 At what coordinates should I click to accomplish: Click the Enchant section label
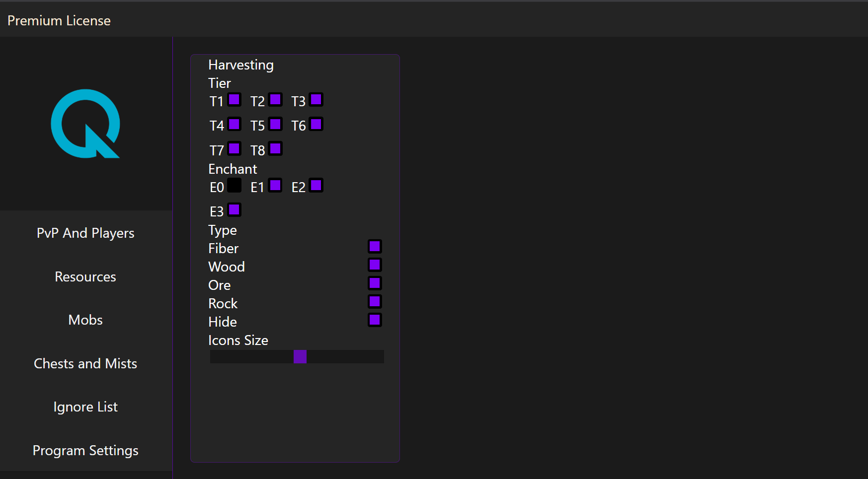[233, 169]
